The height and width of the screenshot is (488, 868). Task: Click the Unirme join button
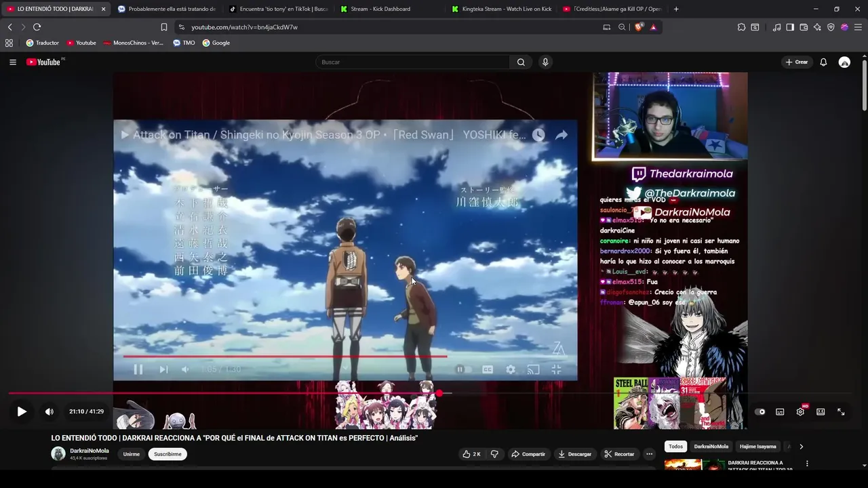(132, 454)
